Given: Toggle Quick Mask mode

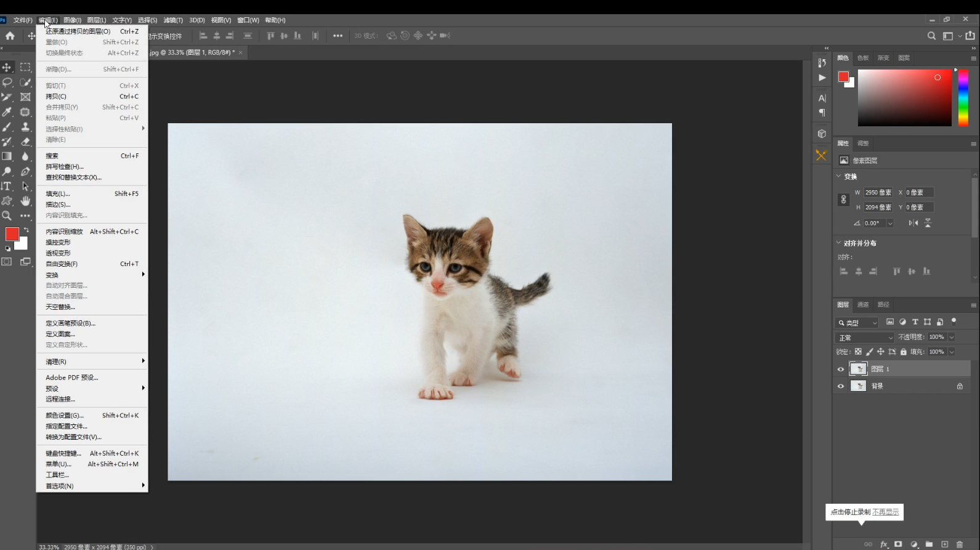Looking at the screenshot, I should (x=7, y=262).
